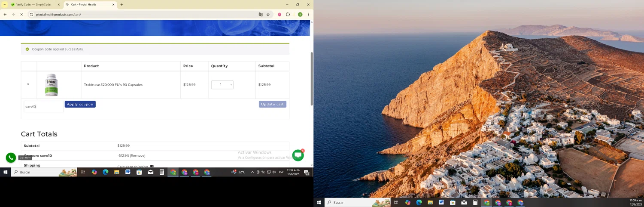
Task: Stop loading the current page
Action: tap(21, 15)
